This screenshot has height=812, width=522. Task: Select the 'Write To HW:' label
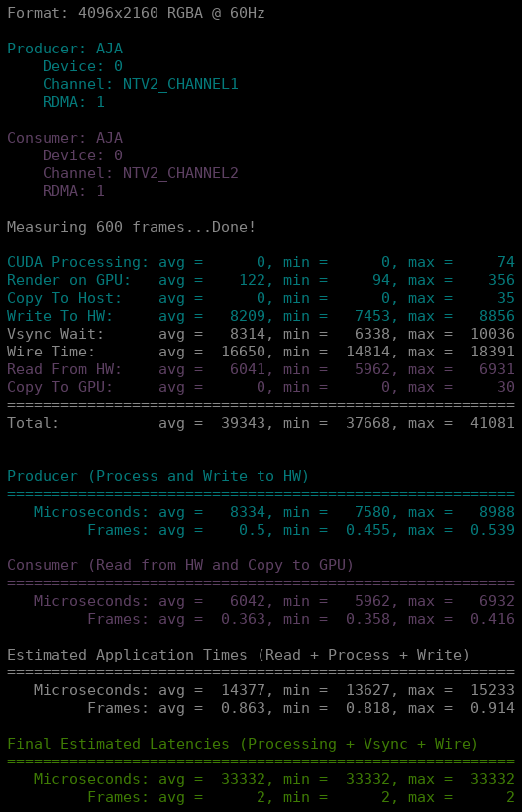tap(60, 316)
